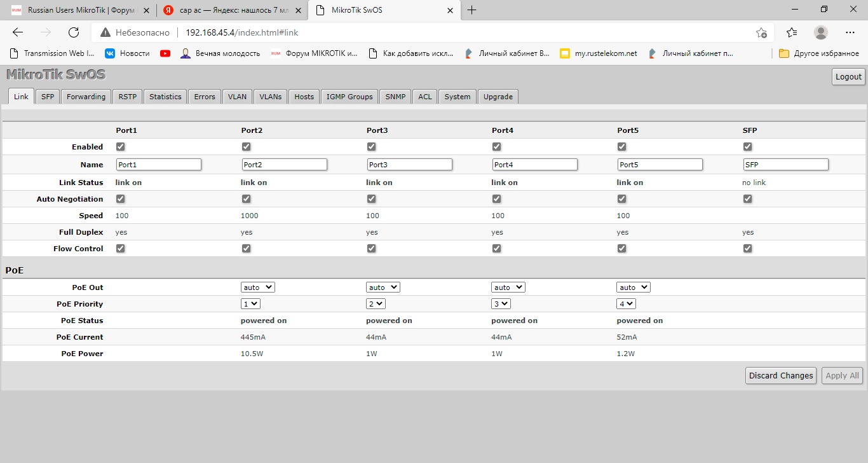Switch to Russian Users MikroTik browser tab
This screenshot has width=868, height=463.
(x=79, y=10)
